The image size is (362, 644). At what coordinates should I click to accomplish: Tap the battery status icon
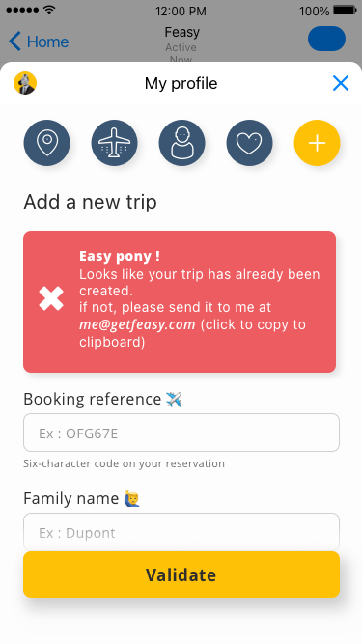tap(346, 11)
